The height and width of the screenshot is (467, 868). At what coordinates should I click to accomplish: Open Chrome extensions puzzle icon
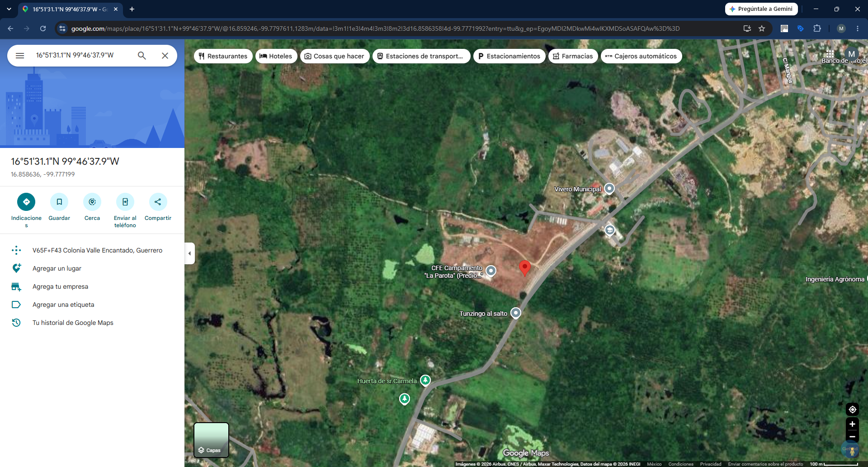pos(817,29)
